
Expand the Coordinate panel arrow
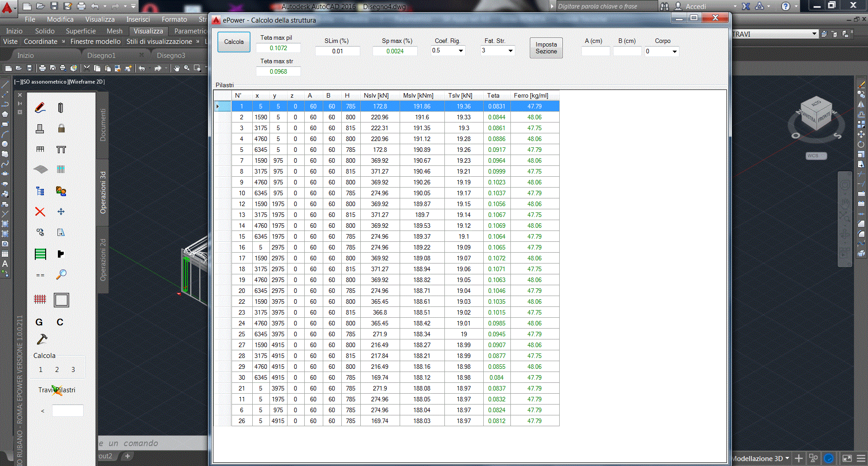pos(63,42)
